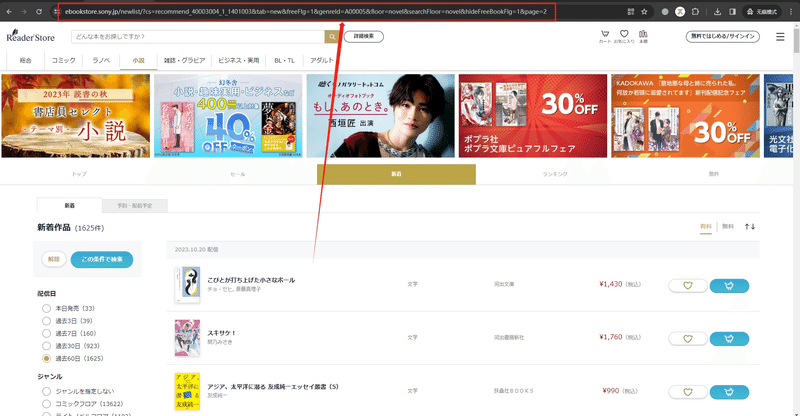Screen dimensions: 800x416
Task: Click the 解除 clear button
Action: (54, 259)
